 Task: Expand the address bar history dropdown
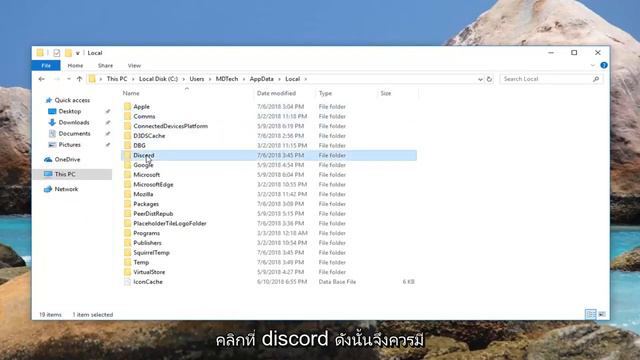[480, 79]
